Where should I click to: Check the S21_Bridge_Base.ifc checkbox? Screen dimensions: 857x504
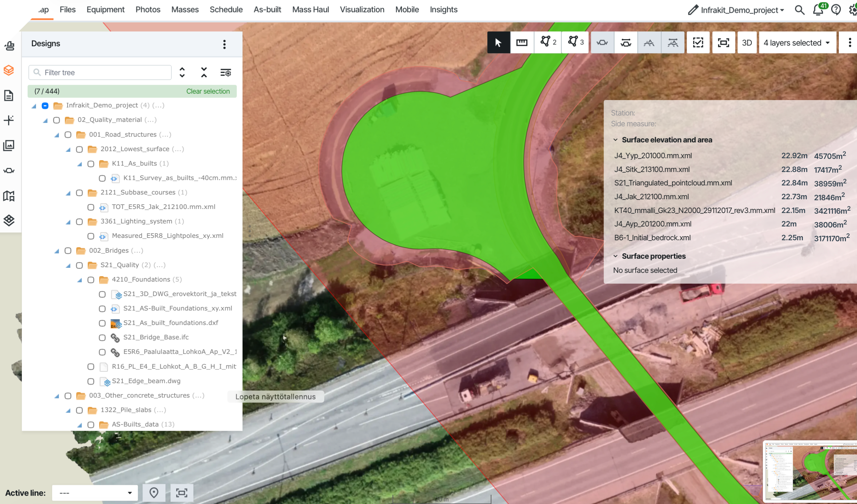pyautogui.click(x=102, y=337)
